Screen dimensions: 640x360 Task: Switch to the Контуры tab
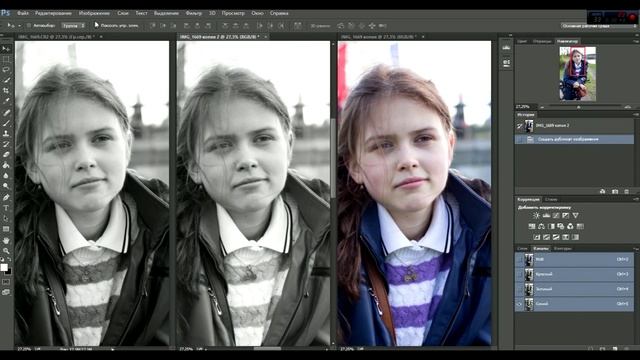tap(563, 248)
